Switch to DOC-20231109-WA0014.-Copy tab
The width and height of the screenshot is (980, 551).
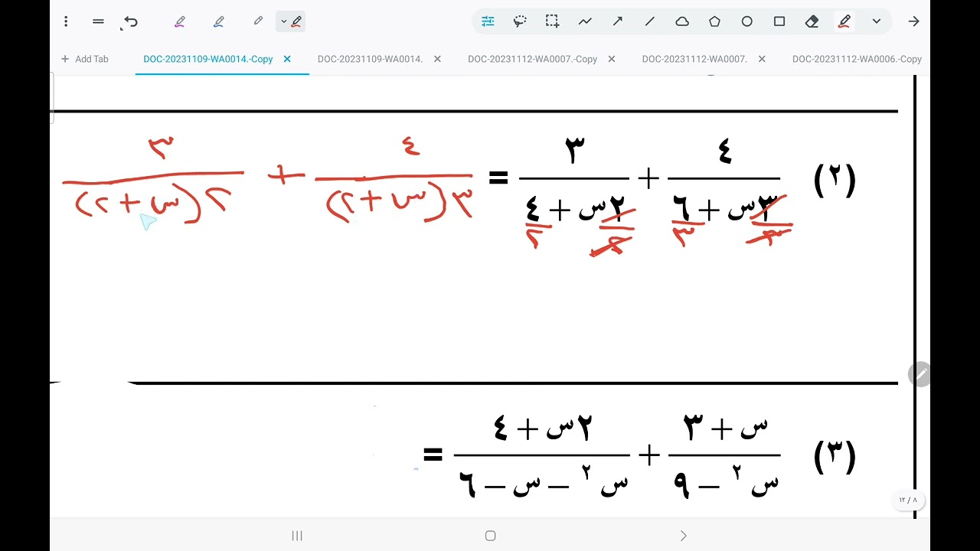pyautogui.click(x=207, y=59)
